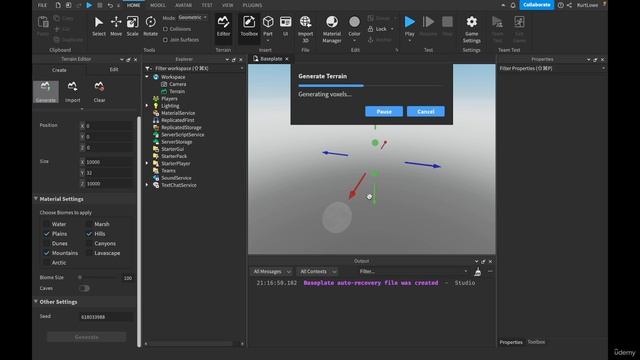Screen dimensions: 640x360
Task: Collapse the Workspace tree node
Action: [x=147, y=77]
